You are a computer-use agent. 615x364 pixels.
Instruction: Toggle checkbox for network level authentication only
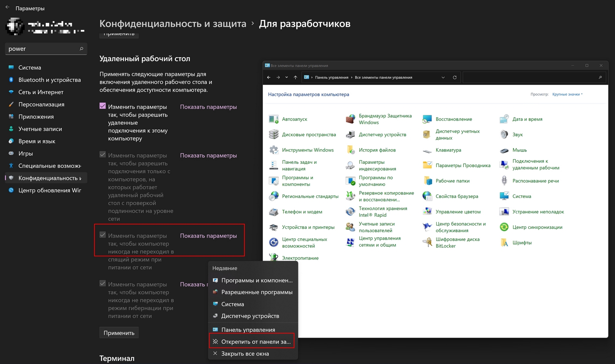click(103, 155)
